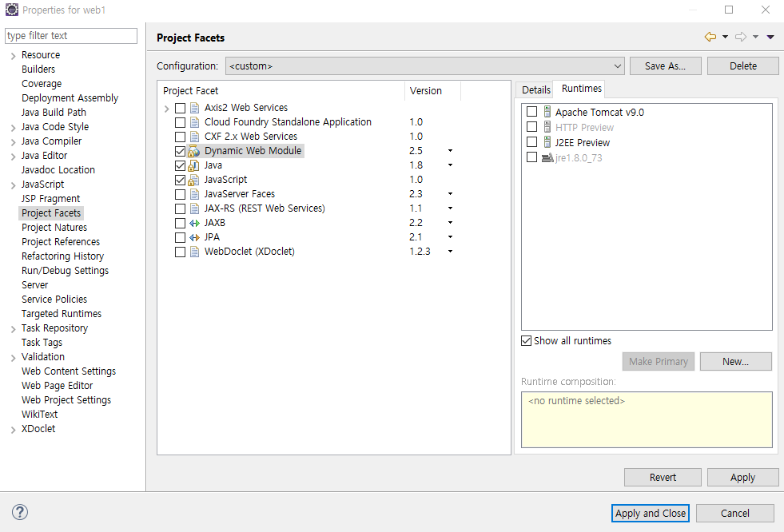
Task: Click the J2EE Preview server icon
Action: tap(547, 142)
